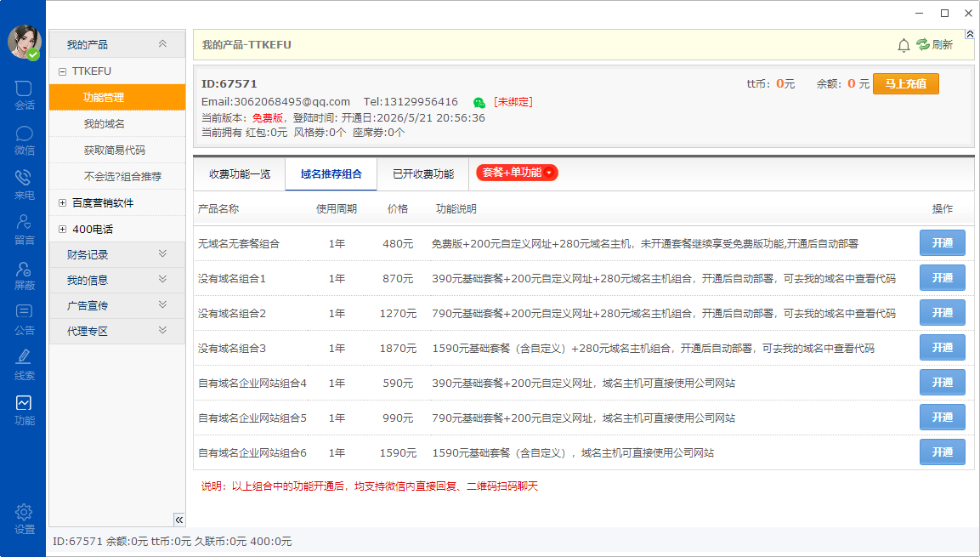Open the 微信 sidebar section
Viewport: 980px width, 557px height.
(x=24, y=140)
